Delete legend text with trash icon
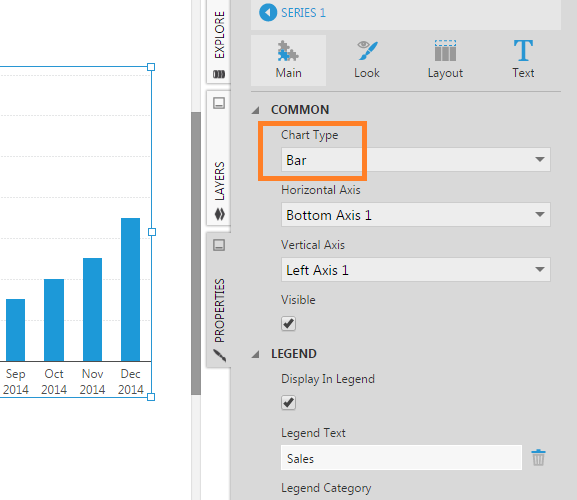This screenshot has width=577, height=500. point(538,457)
